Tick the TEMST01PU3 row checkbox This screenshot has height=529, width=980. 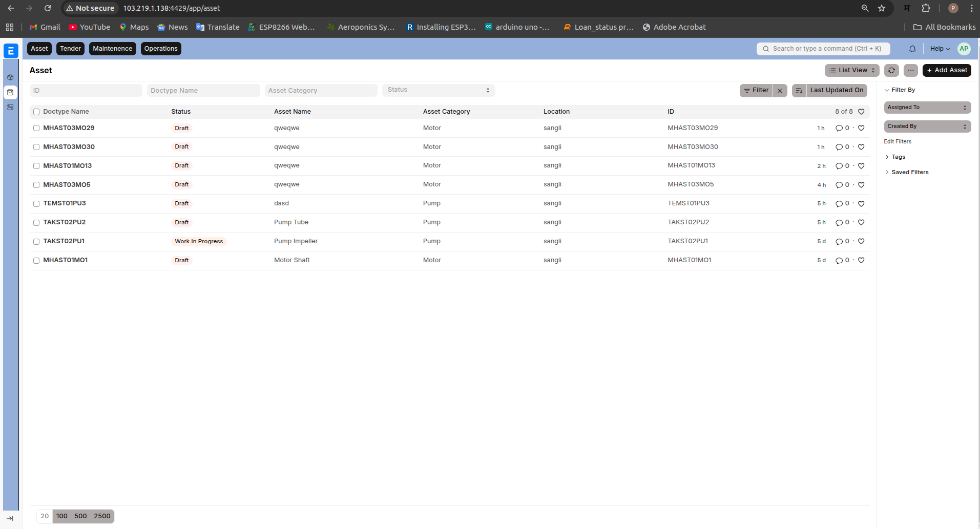tap(36, 204)
